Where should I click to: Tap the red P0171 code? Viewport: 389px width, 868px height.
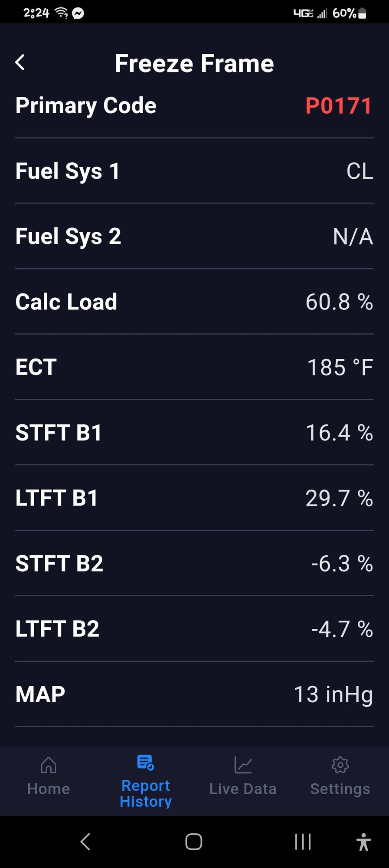pyautogui.click(x=338, y=106)
